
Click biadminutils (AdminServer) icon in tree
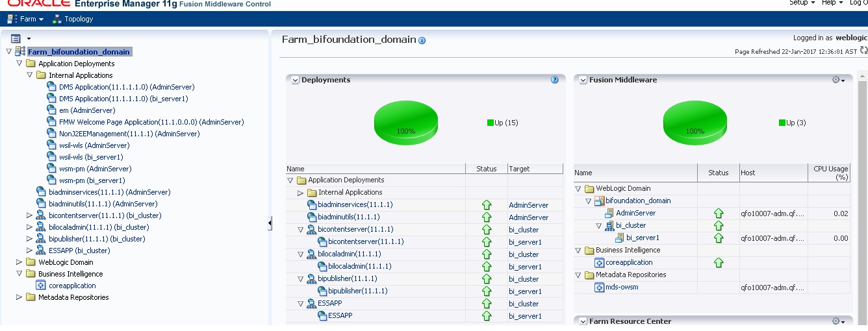click(42, 204)
